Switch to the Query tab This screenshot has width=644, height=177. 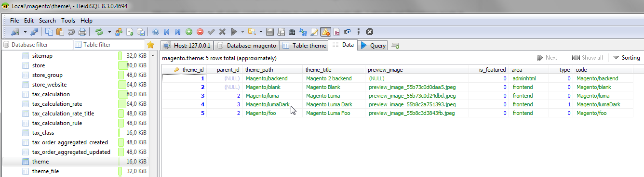372,46
